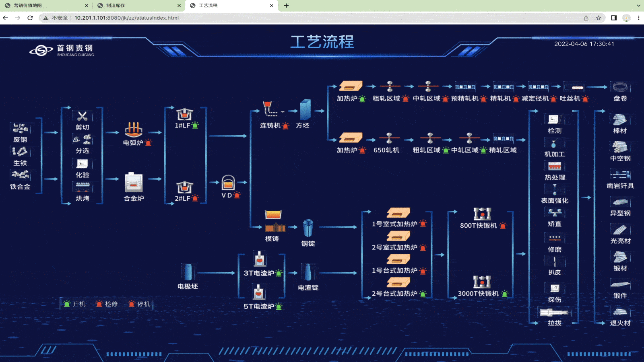Go back to previous page
This screenshot has height=362, width=644.
[5, 18]
